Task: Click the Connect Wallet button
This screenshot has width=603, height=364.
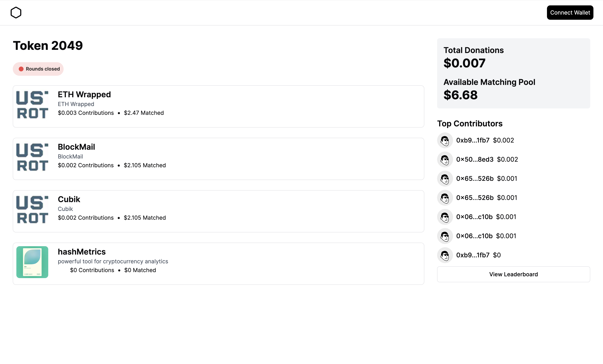Action: click(570, 13)
